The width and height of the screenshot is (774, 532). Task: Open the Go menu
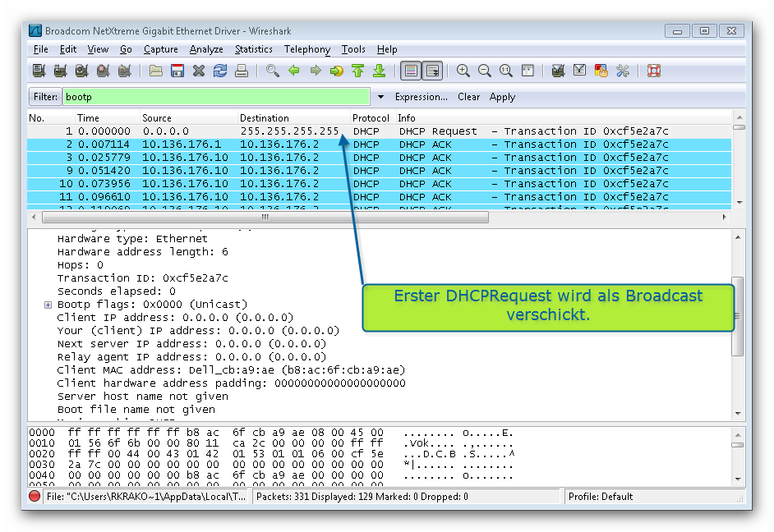(126, 49)
